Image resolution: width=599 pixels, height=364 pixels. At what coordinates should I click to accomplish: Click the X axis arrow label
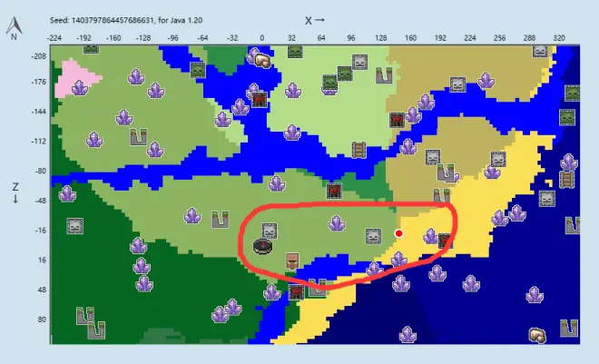315,18
